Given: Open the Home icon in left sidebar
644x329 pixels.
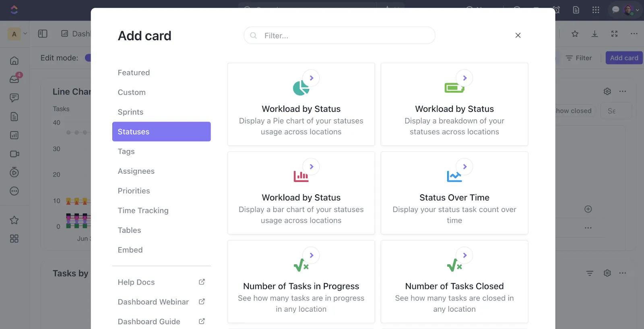Looking at the screenshot, I should click(x=14, y=61).
